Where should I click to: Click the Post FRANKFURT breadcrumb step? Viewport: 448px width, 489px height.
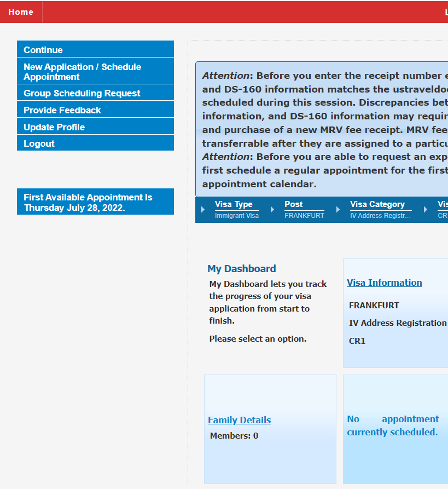pos(304,210)
